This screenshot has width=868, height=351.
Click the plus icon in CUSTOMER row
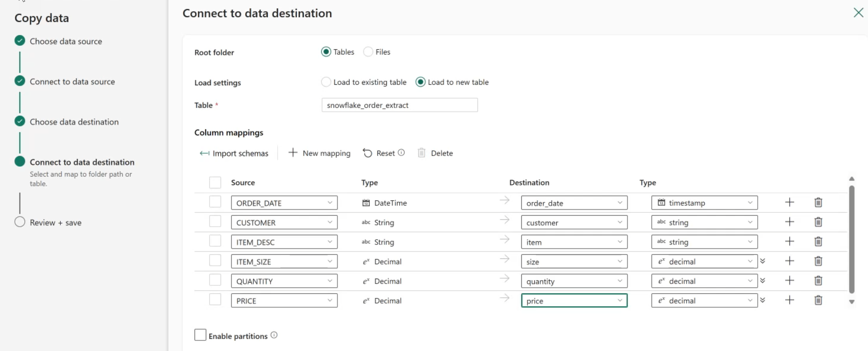tap(789, 222)
